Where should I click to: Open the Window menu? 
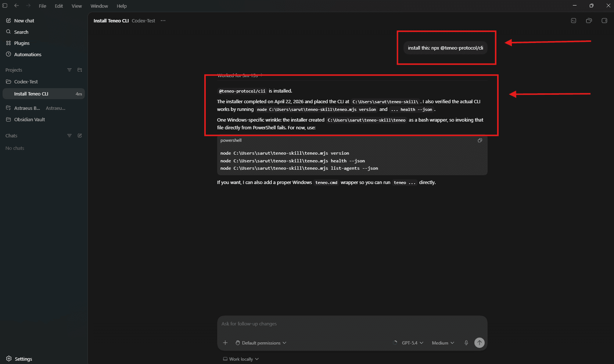click(99, 6)
